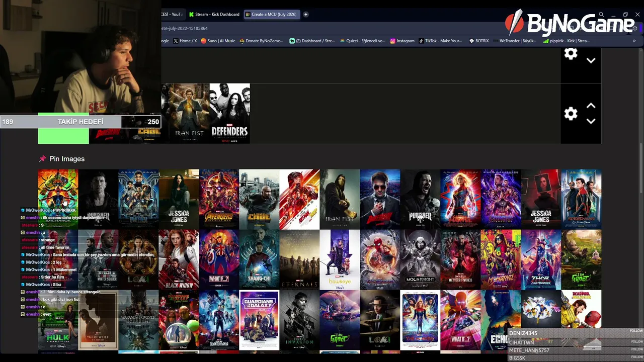The image size is (644, 362).
Task: Switch to the Stream - Kick Dashboard tab
Action: click(214, 14)
